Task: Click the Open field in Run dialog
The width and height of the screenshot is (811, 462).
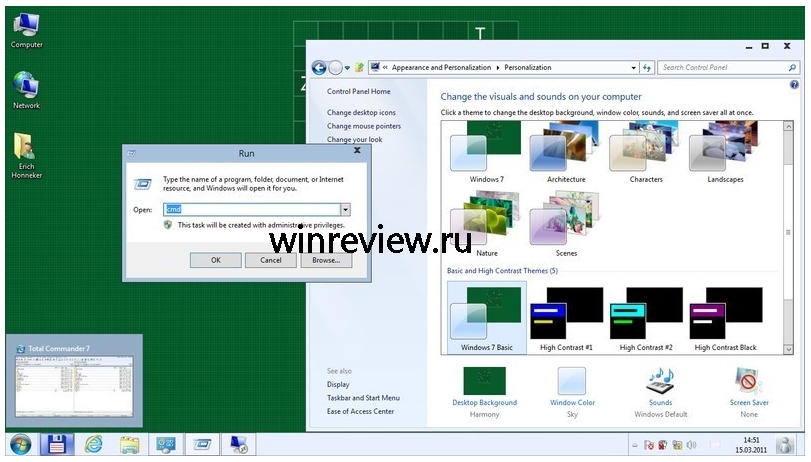Action: 252,210
